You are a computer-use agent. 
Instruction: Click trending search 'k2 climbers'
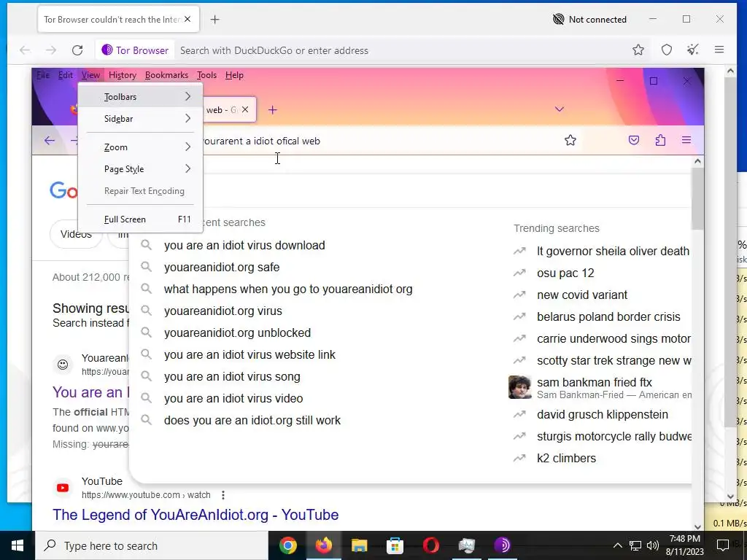click(x=566, y=458)
